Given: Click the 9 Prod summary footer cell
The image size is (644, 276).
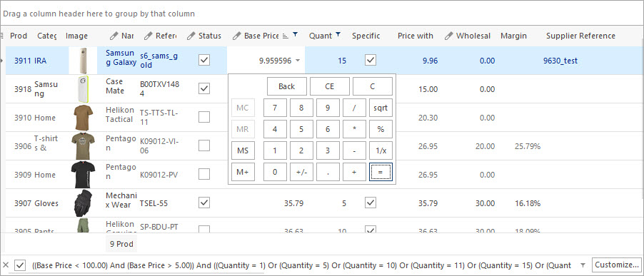Looking at the screenshot, I should click(121, 244).
